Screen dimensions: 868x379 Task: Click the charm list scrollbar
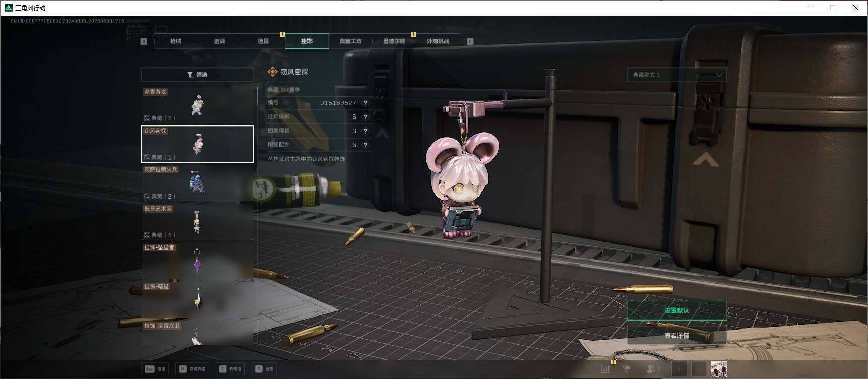tap(258, 96)
